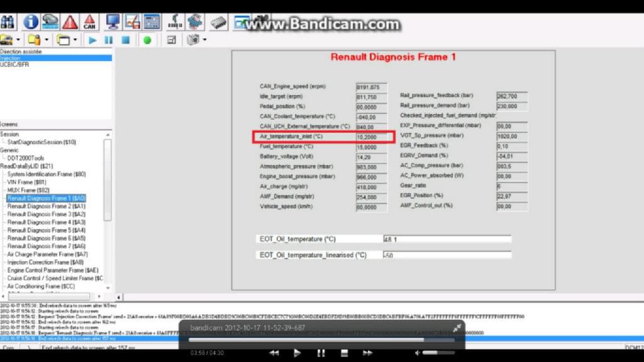Click the red warning triangle fault icon

(70, 22)
